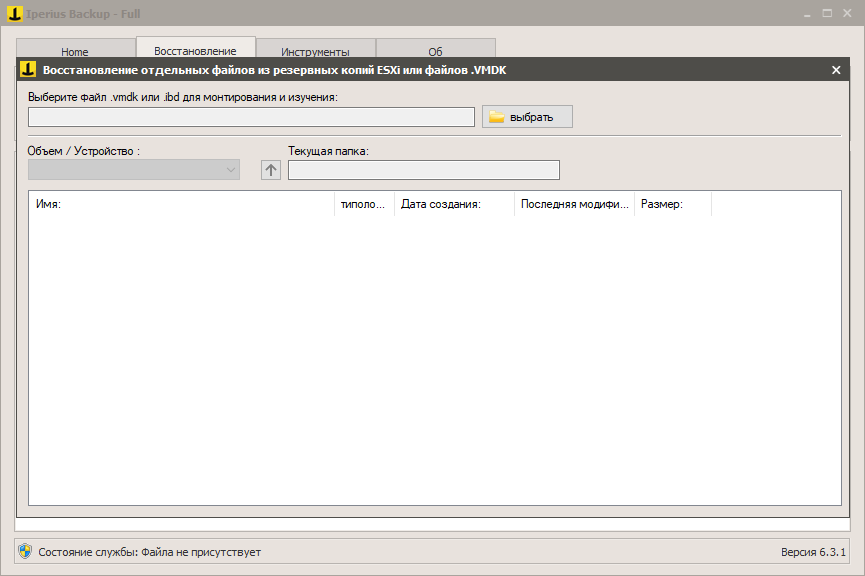Focus the .vmdk file path input field
This screenshot has height=576, width=865.
click(251, 117)
